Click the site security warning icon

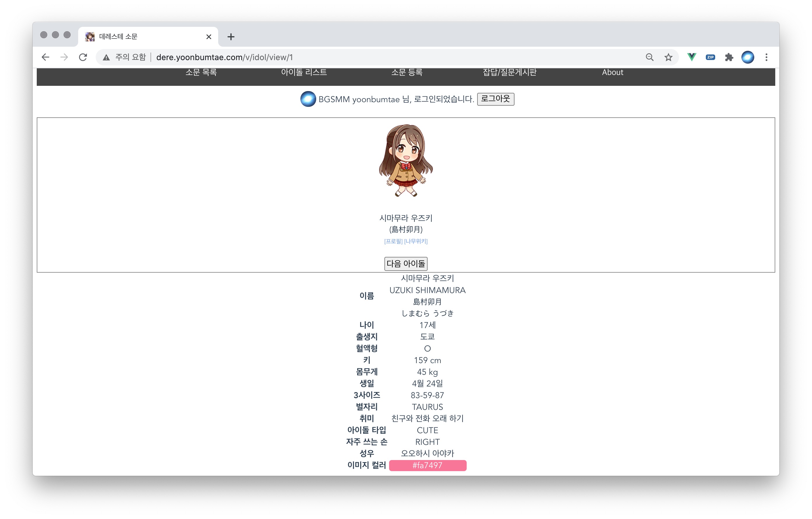tap(106, 58)
